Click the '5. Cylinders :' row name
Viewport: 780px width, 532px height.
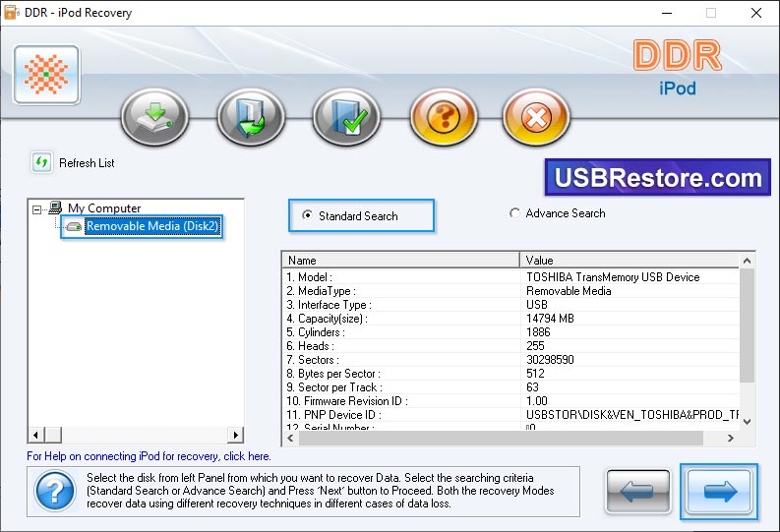[316, 332]
